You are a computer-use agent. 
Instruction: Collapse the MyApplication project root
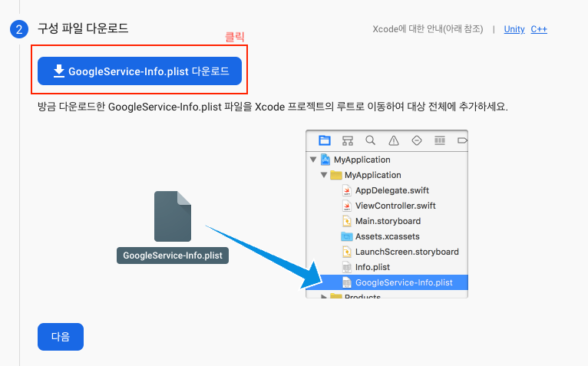313,160
